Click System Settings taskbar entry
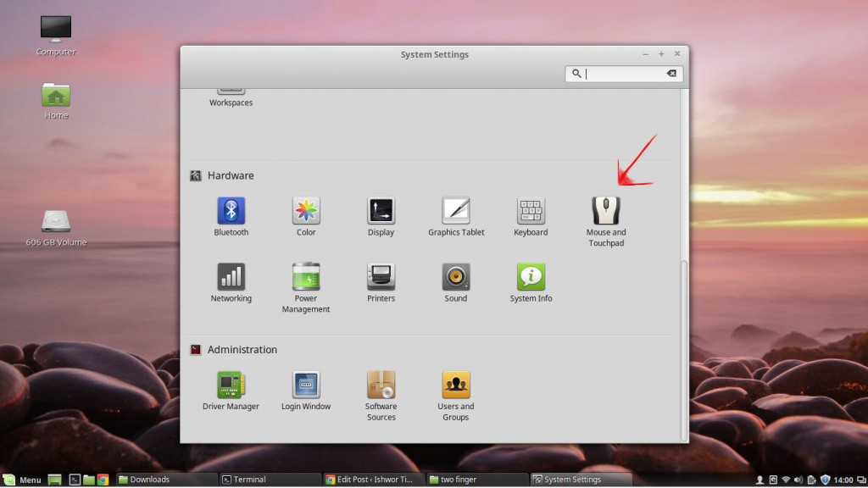The height and width of the screenshot is (488, 868). (581, 480)
